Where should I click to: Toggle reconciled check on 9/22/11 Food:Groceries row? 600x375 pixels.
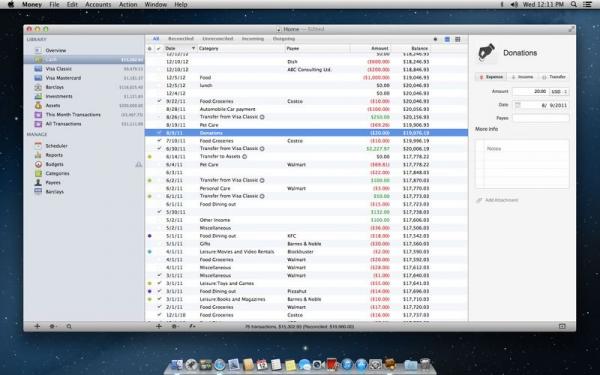159,101
